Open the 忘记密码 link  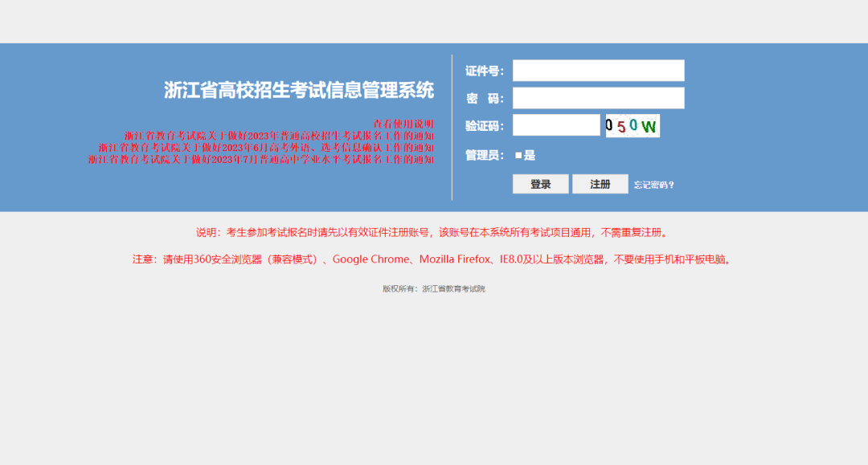653,185
